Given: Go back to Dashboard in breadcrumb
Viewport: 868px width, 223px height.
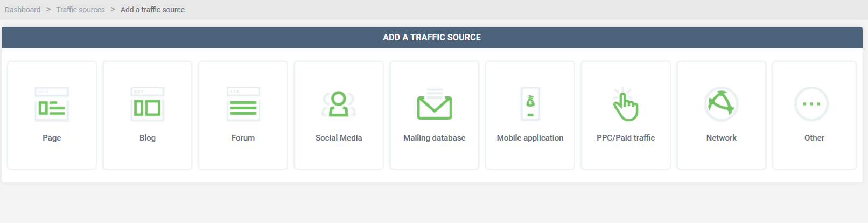Looking at the screenshot, I should [23, 10].
